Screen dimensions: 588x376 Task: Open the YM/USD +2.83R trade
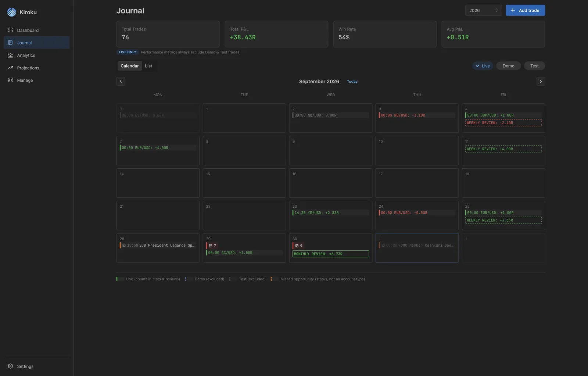(x=331, y=213)
